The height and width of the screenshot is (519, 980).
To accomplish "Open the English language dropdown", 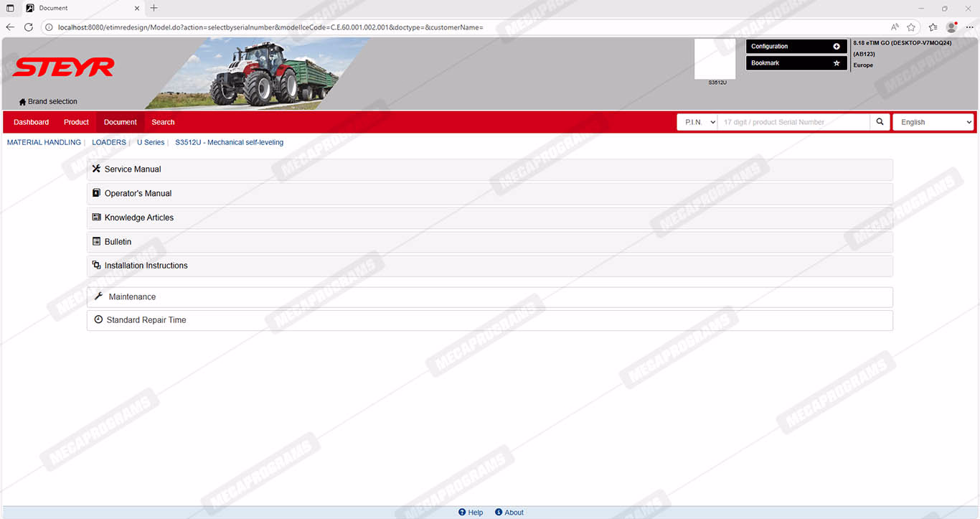I will click(x=933, y=122).
